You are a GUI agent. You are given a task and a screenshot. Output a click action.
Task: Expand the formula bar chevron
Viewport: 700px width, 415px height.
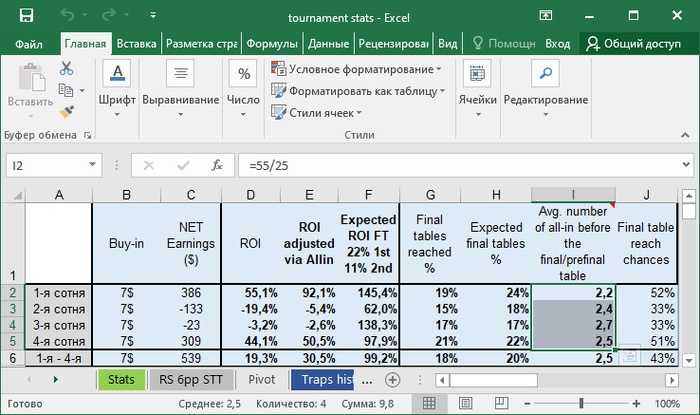click(x=686, y=165)
